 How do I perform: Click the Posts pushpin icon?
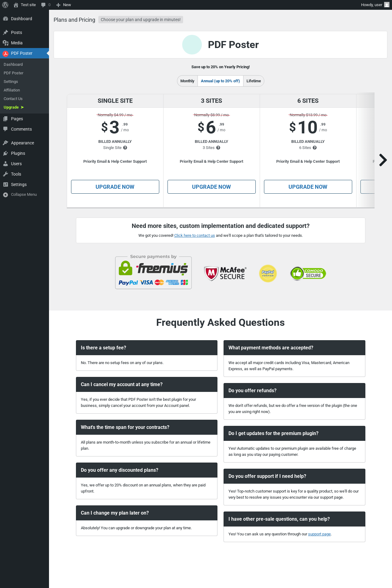pyautogui.click(x=6, y=32)
